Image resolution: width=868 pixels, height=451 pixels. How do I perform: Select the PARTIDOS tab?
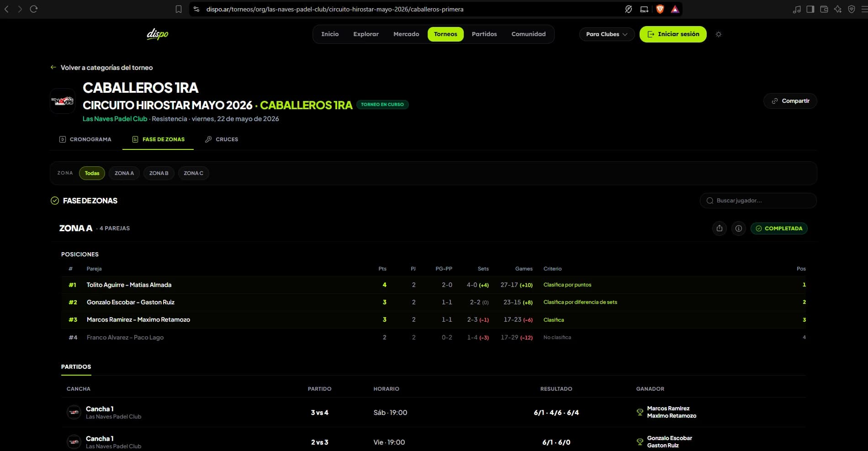76,367
